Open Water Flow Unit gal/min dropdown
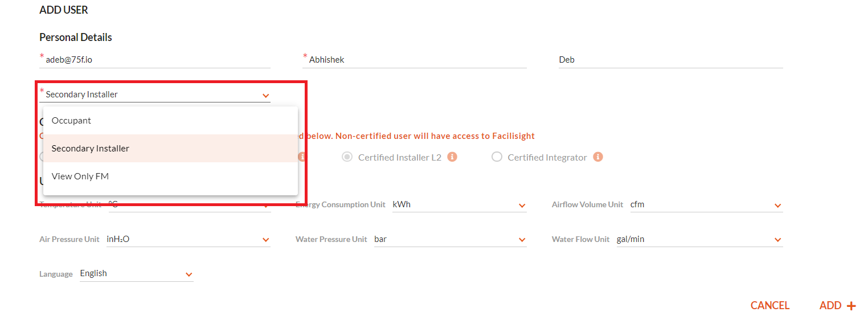This screenshot has width=868, height=320. 699,240
